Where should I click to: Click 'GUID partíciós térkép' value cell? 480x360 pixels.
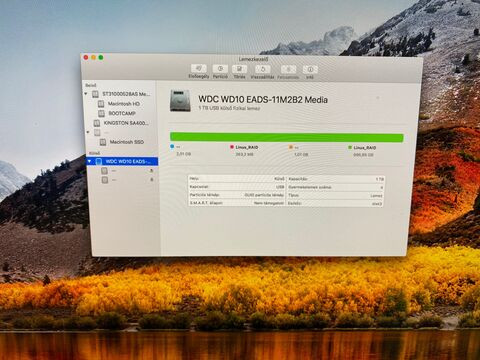[x=264, y=195]
